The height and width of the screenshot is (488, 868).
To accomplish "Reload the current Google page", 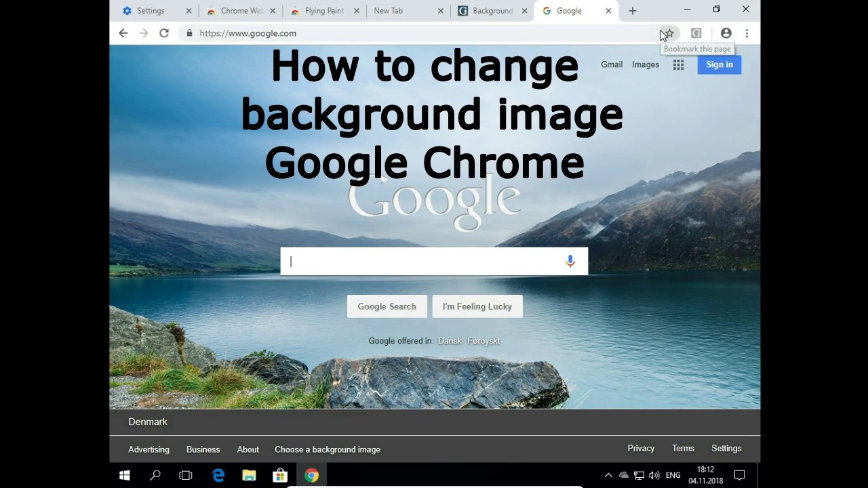I will [x=164, y=33].
